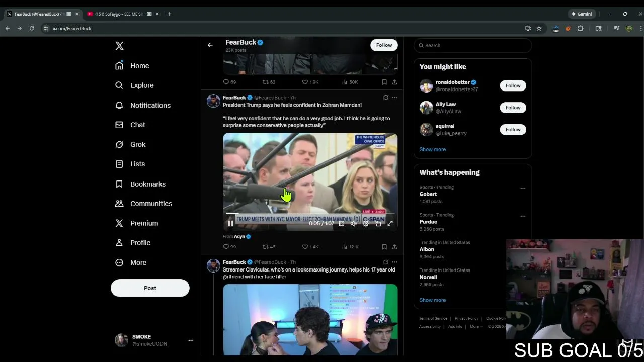The width and height of the screenshot is (644, 362).
Task: Bookmark this page with star icon
Action: pos(539,29)
